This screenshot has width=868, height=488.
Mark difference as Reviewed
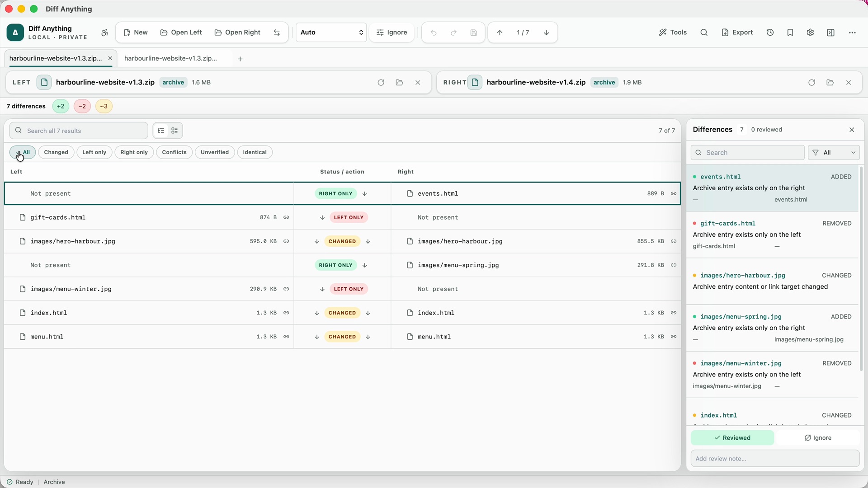pyautogui.click(x=732, y=438)
